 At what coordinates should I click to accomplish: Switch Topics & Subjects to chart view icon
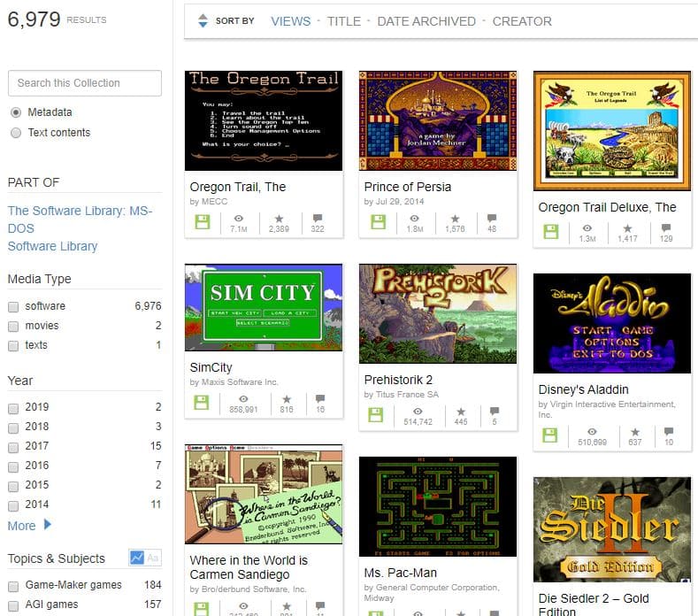pos(136,558)
